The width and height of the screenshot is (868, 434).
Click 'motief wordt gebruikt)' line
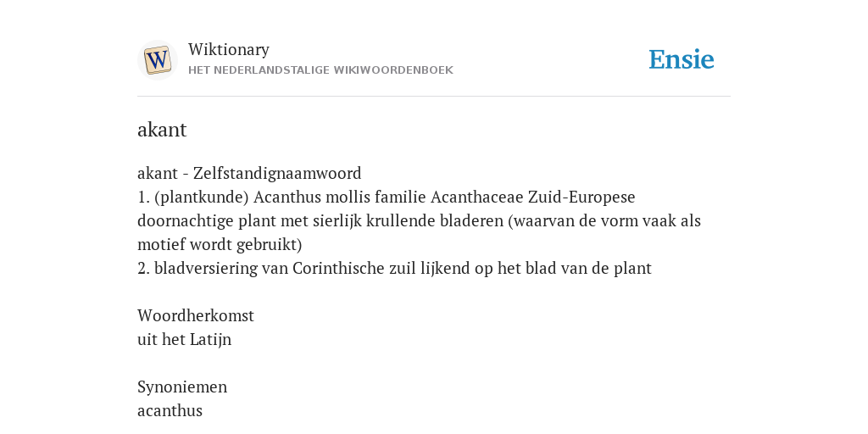220,245
